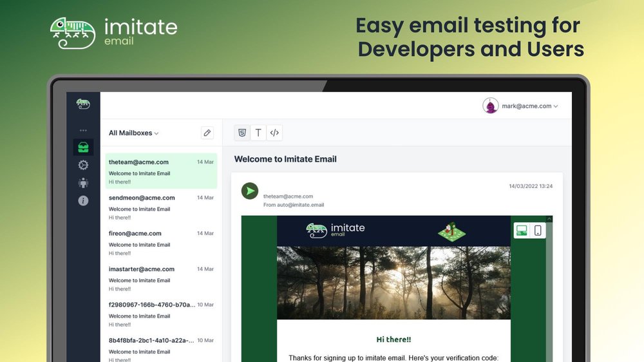
Task: Open settings gear in the sidebar
Action: click(83, 165)
